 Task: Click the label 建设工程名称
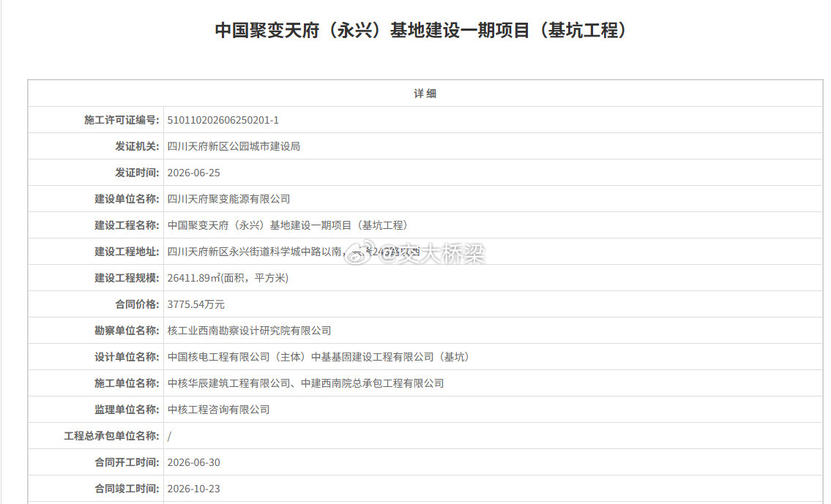tap(127, 225)
